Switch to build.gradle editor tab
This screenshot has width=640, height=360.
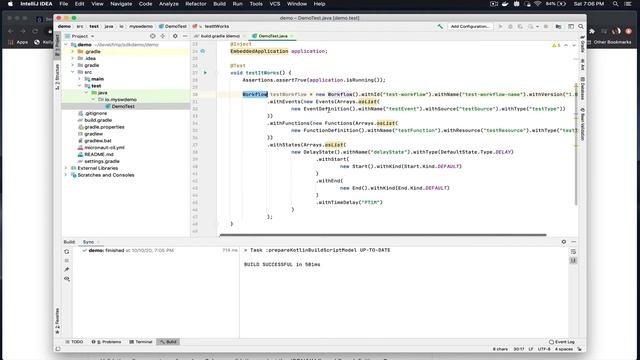[220, 36]
